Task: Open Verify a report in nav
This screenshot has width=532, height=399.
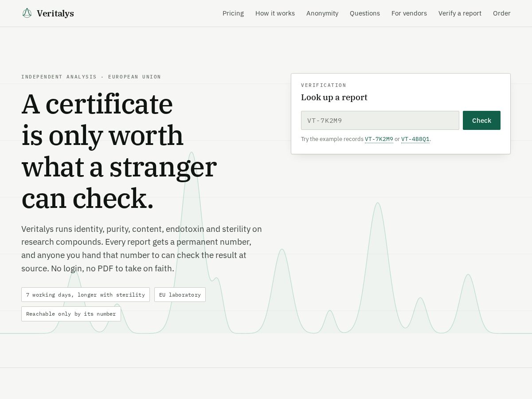Action: [460, 13]
